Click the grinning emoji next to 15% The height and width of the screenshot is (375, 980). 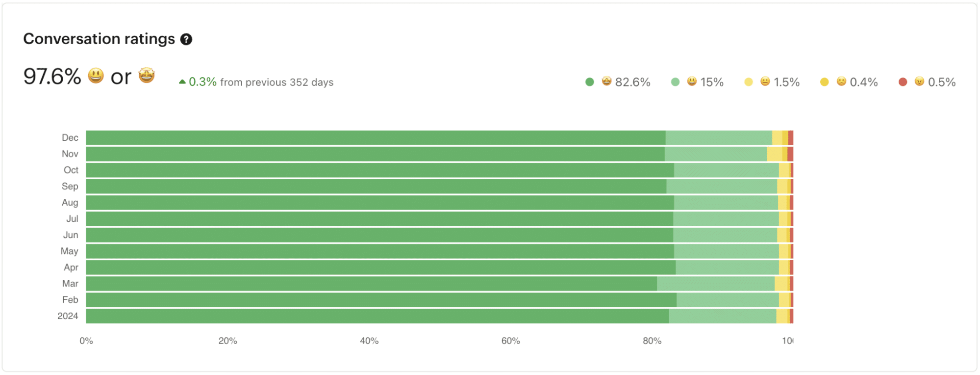pyautogui.click(x=692, y=81)
